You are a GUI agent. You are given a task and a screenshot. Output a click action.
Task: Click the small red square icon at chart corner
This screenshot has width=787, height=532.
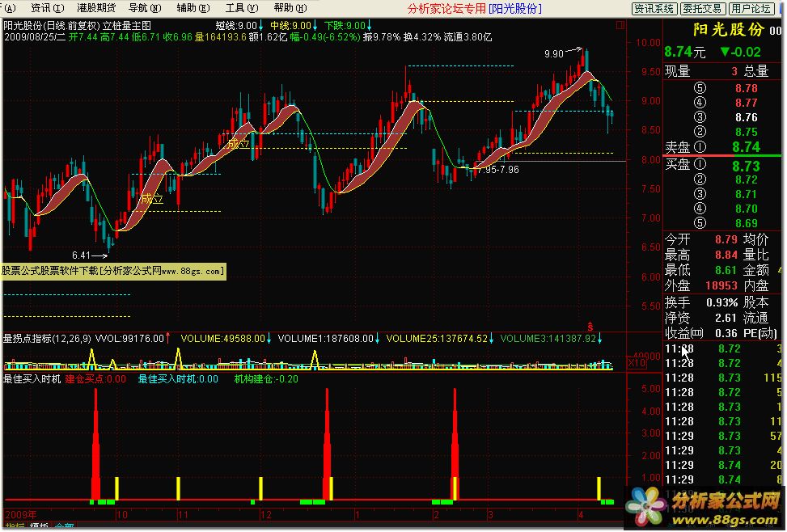pos(620,24)
